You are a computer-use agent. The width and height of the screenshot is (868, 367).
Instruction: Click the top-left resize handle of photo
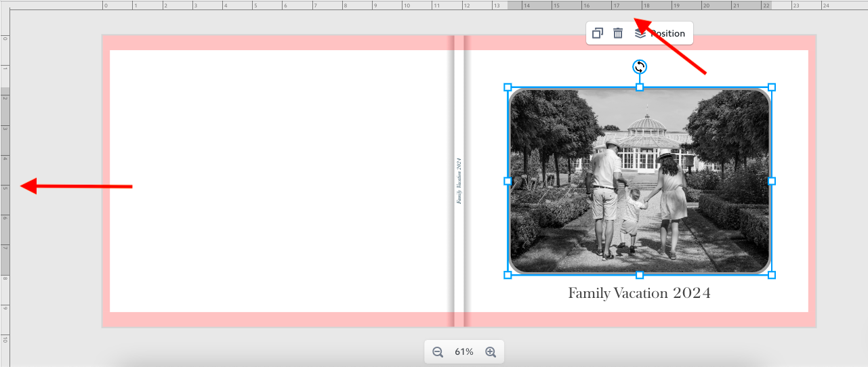pyautogui.click(x=508, y=87)
